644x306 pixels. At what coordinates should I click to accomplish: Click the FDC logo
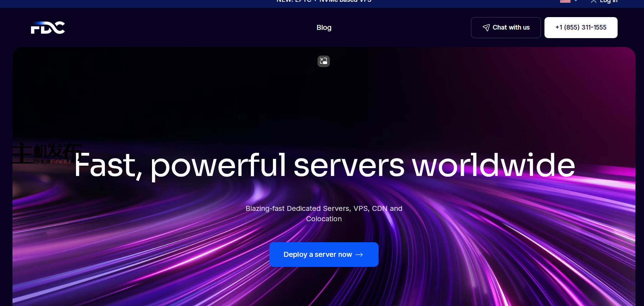pos(48,28)
